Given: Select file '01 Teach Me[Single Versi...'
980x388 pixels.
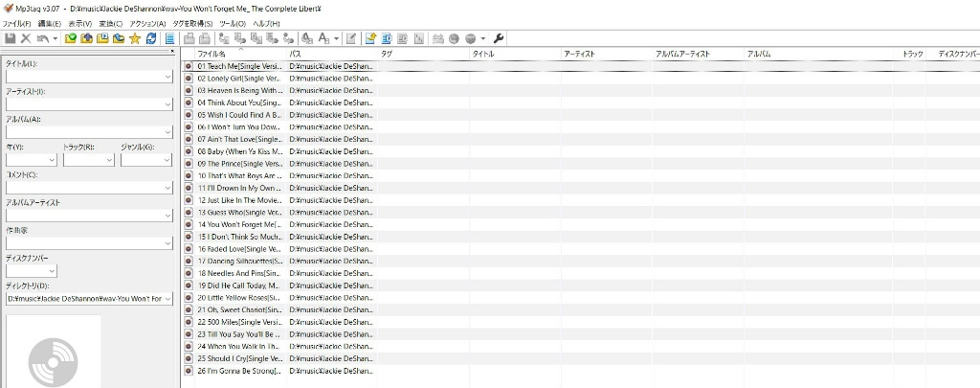Looking at the screenshot, I should [x=240, y=66].
